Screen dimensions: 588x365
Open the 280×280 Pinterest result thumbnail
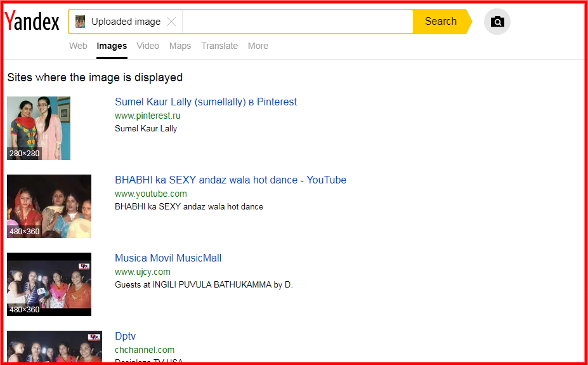(39, 128)
